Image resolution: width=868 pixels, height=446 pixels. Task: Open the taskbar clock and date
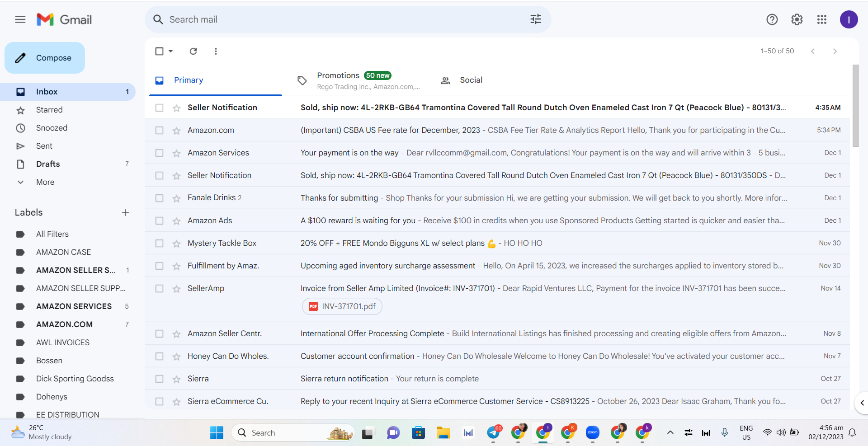point(826,432)
